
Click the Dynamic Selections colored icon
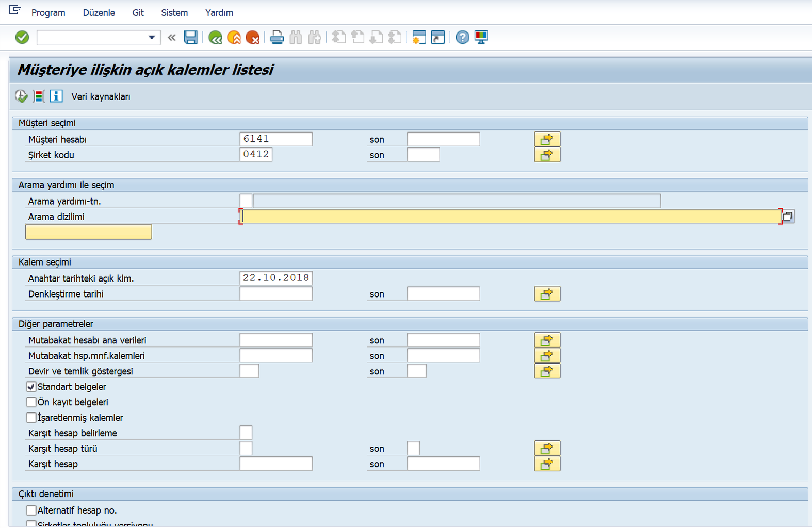coord(39,96)
